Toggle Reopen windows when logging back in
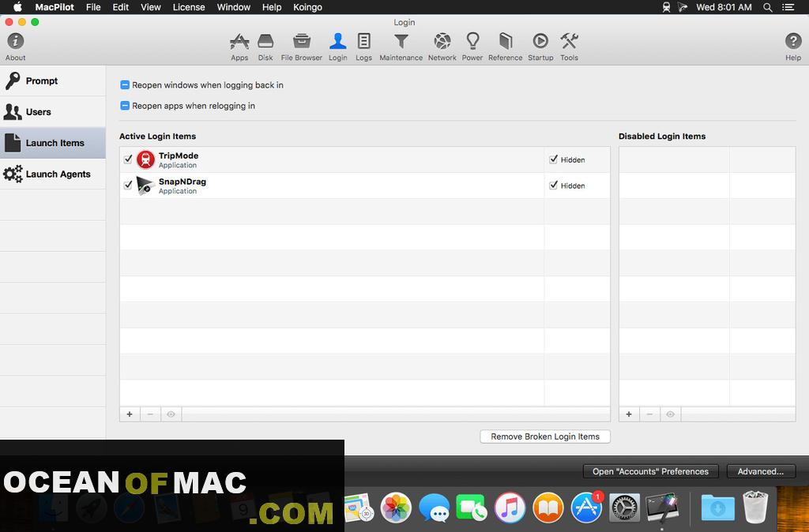Image resolution: width=809 pixels, height=532 pixels. (124, 85)
